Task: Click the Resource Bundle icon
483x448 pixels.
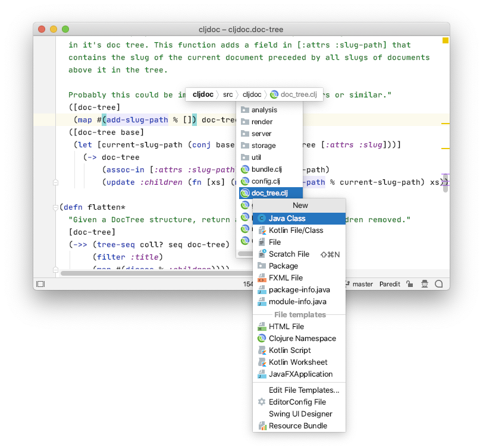Action: (262, 426)
